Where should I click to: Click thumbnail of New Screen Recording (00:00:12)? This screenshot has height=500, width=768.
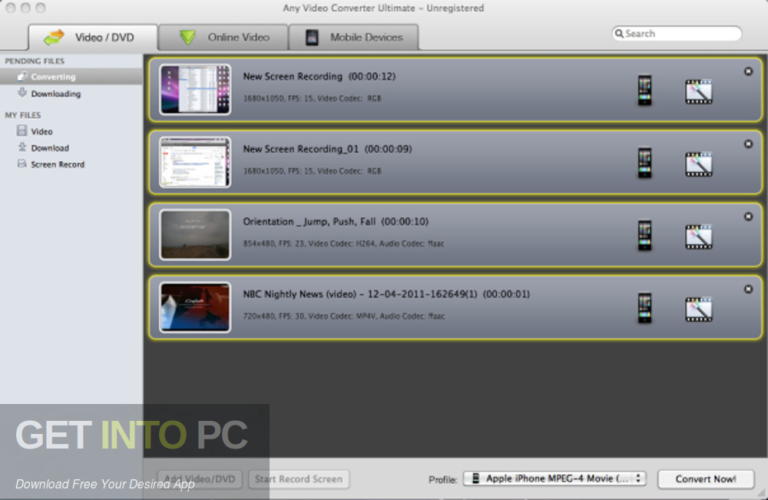point(195,90)
